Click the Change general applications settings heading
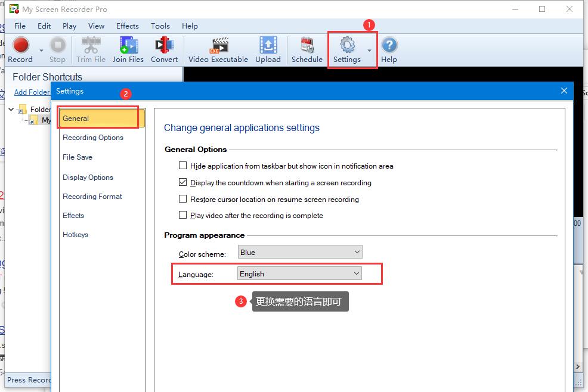This screenshot has width=588, height=392. [x=242, y=128]
